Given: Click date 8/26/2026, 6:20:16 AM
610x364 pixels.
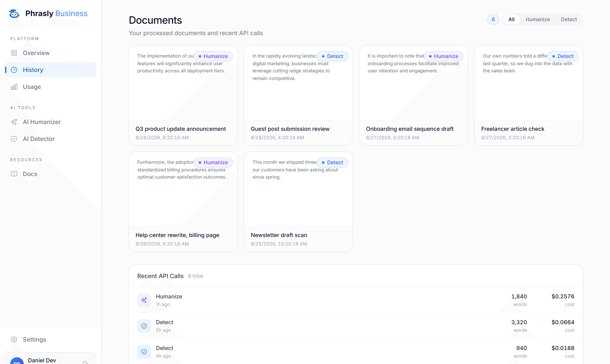Looking at the screenshot, I should click(x=162, y=244).
